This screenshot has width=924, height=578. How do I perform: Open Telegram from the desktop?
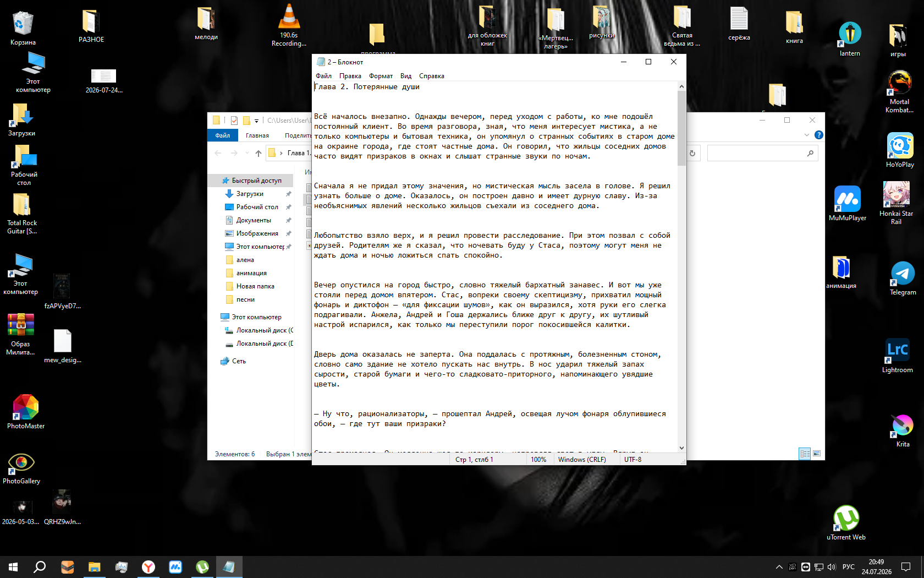(903, 279)
